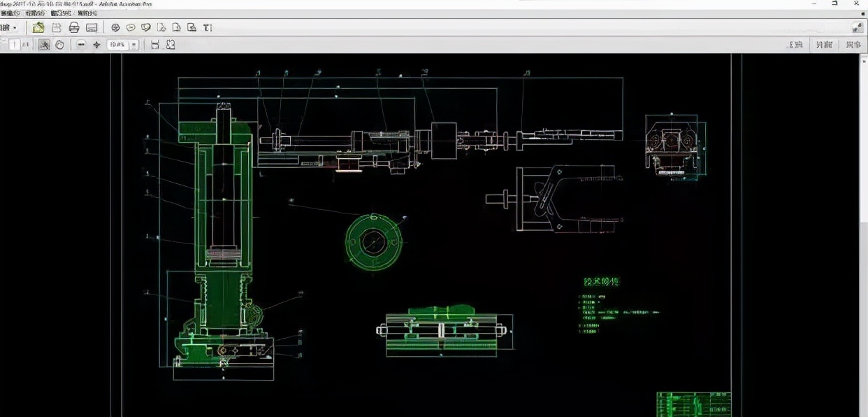Click the save/create document icon beside the folder
868x417 pixels.
(x=57, y=27)
